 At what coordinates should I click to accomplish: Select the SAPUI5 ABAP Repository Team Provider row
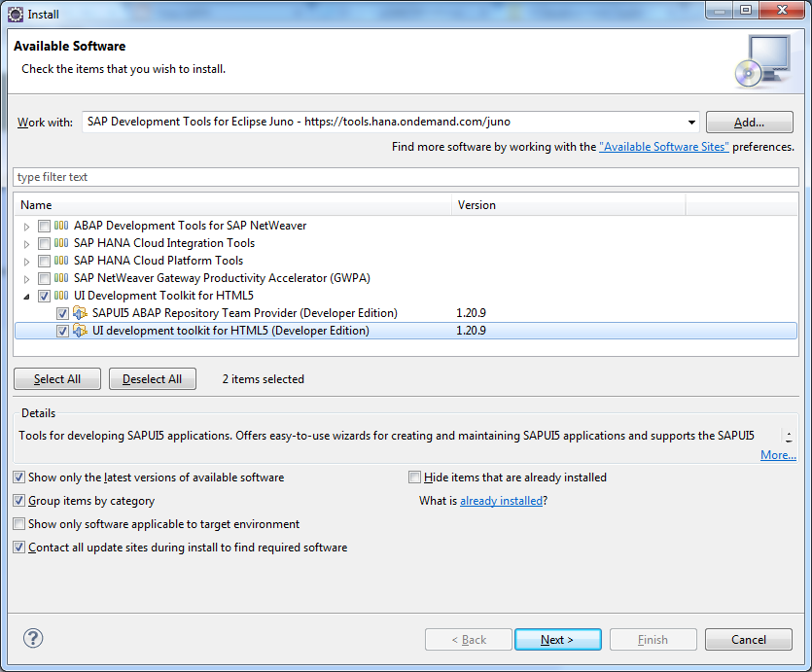tap(406, 313)
